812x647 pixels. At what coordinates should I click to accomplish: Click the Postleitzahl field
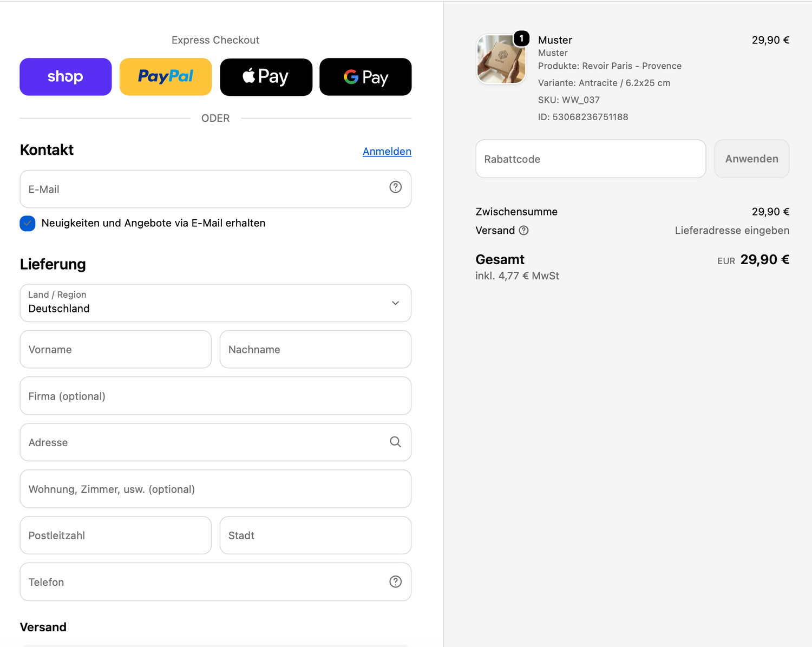(x=115, y=535)
